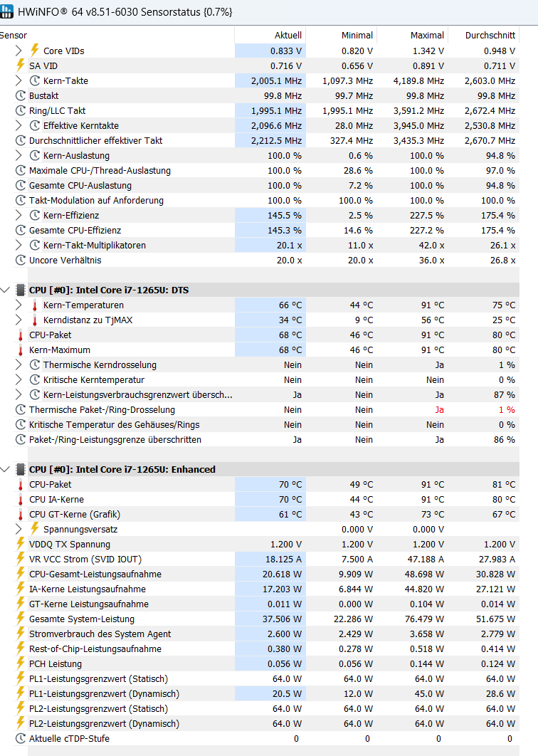Viewport: 538px width, 756px height.
Task: Click the HWiNFO app icon in title bar
Action: point(6,11)
